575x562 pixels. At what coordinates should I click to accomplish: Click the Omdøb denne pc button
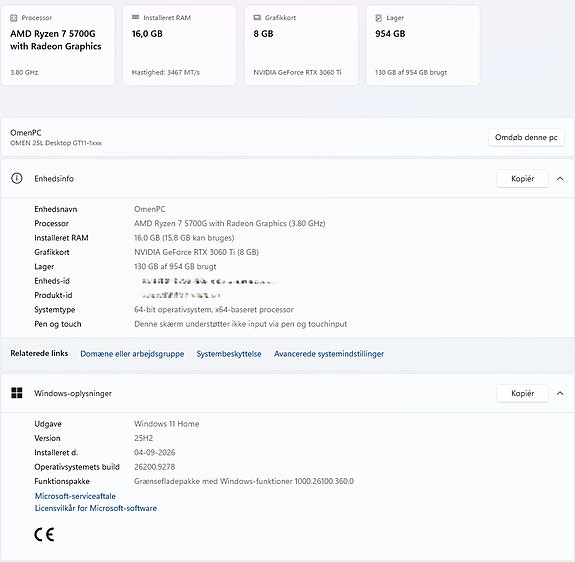click(x=526, y=137)
